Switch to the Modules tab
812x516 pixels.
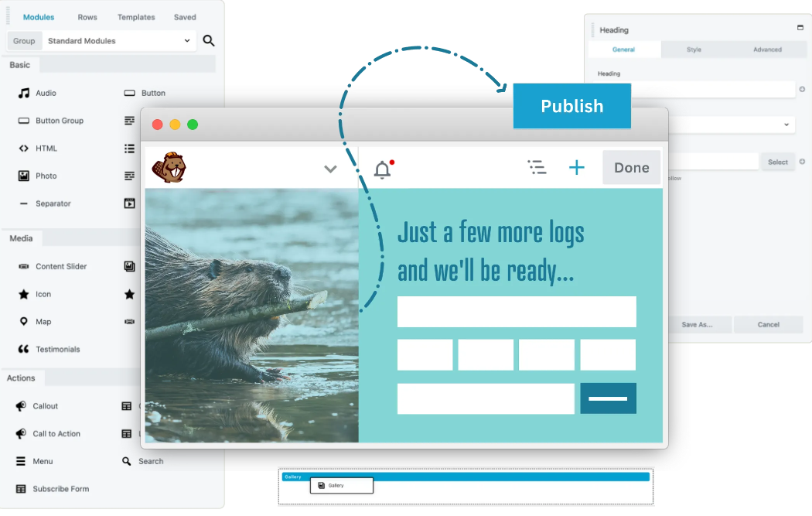(x=39, y=17)
